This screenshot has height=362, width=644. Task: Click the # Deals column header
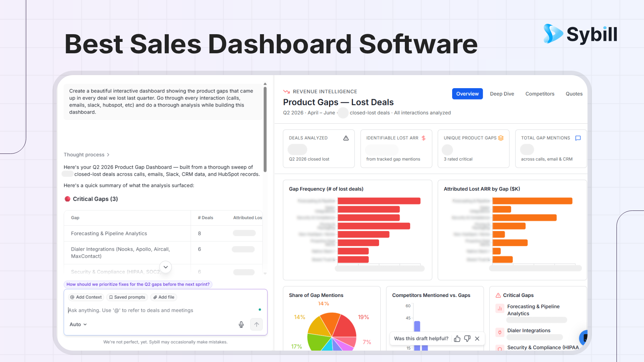pos(205,218)
